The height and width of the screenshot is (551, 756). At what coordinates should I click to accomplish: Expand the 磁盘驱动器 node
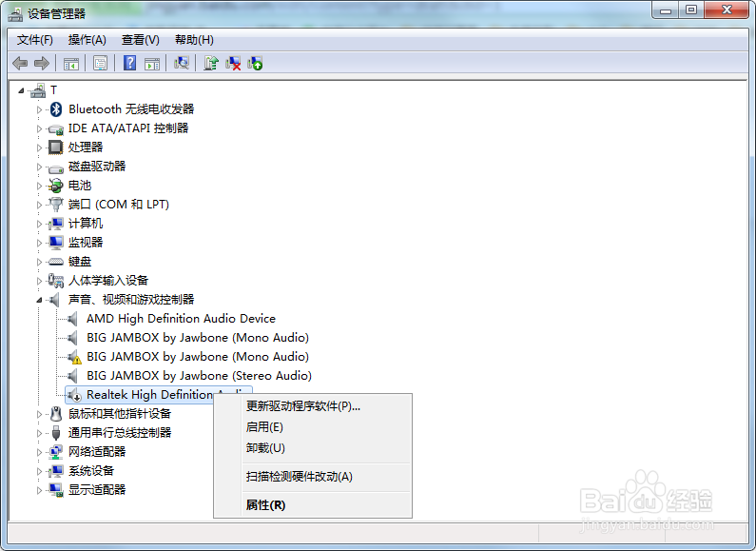coord(39,167)
